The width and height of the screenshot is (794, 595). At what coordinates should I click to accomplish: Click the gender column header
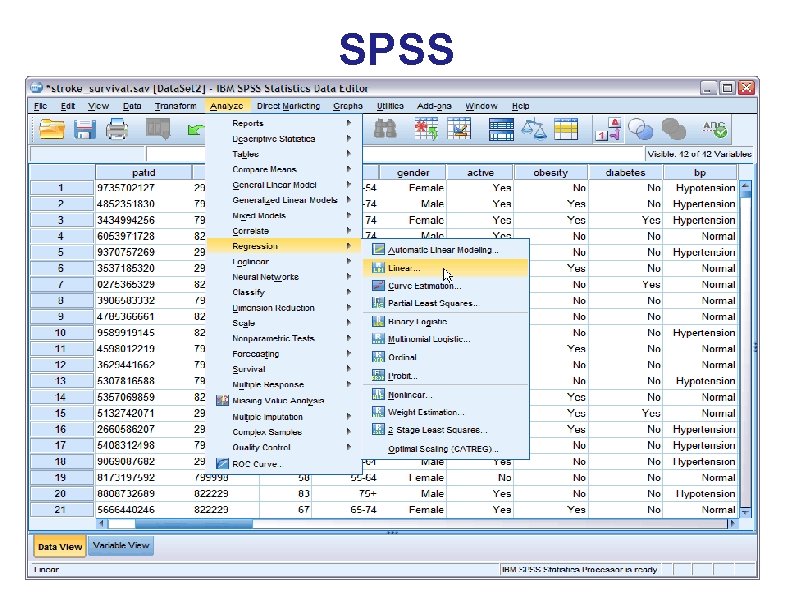point(413,173)
